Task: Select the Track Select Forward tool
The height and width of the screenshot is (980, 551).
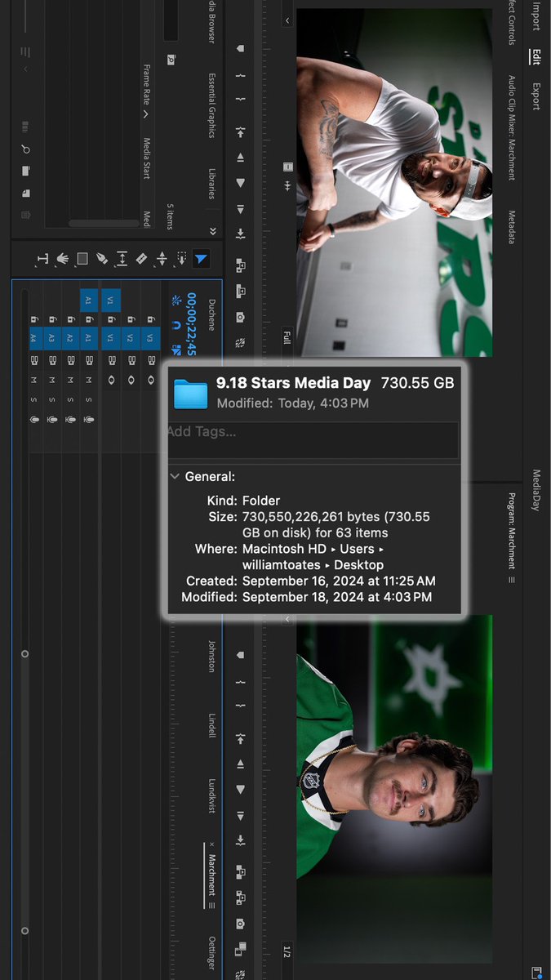Action: pyautogui.click(x=181, y=259)
